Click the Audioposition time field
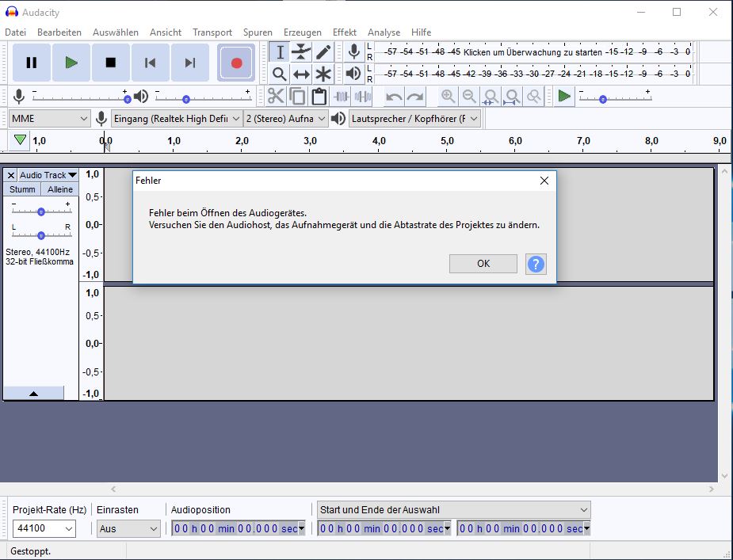 [238, 528]
